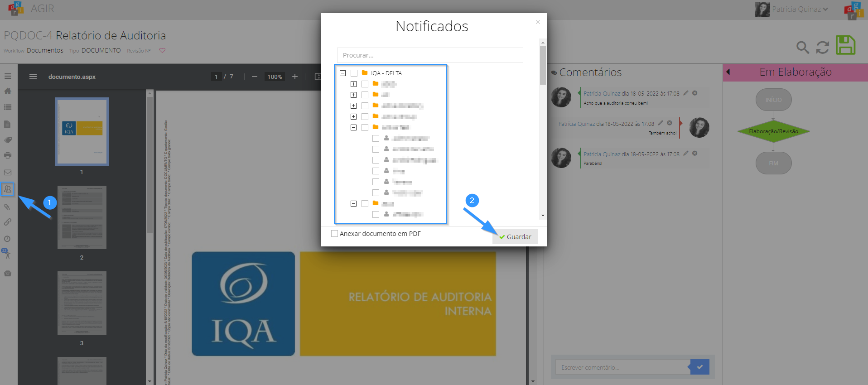Image resolution: width=868 pixels, height=385 pixels.
Task: Check the IQA - DELTA root checkbox
Action: (x=354, y=73)
